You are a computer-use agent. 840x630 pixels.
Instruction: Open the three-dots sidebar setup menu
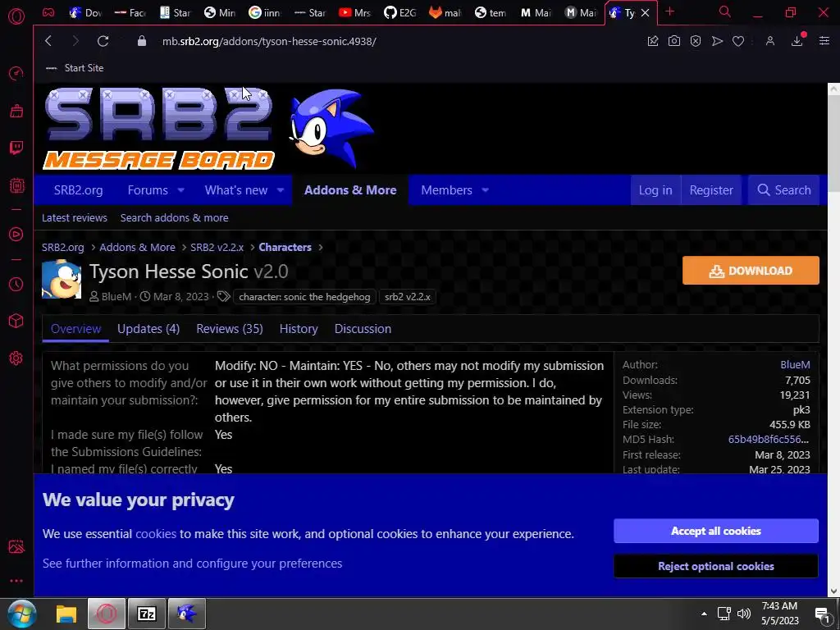[x=16, y=581]
